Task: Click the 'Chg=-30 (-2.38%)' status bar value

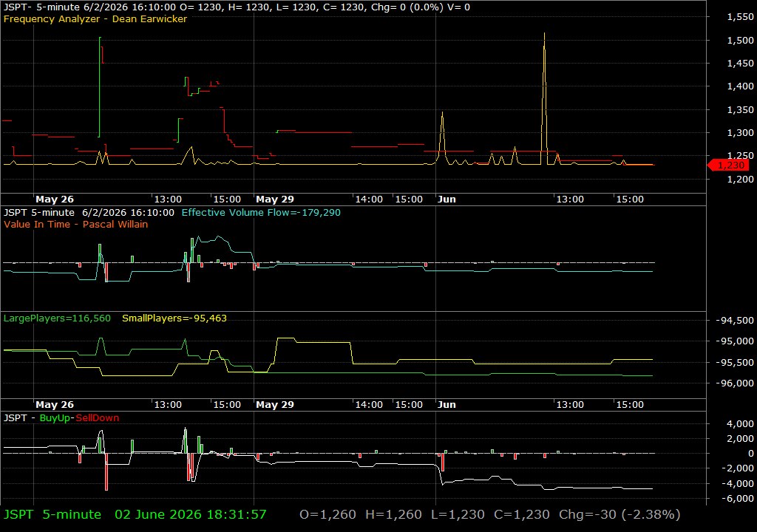Action: pyautogui.click(x=619, y=514)
